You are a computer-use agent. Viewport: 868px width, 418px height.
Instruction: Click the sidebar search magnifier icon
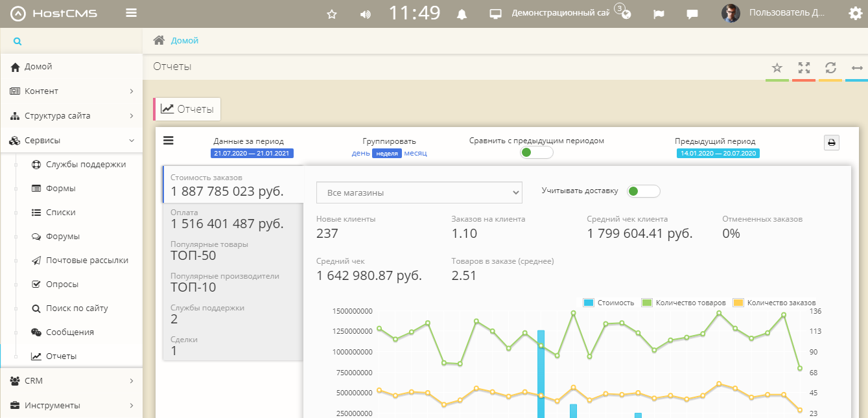pyautogui.click(x=18, y=41)
